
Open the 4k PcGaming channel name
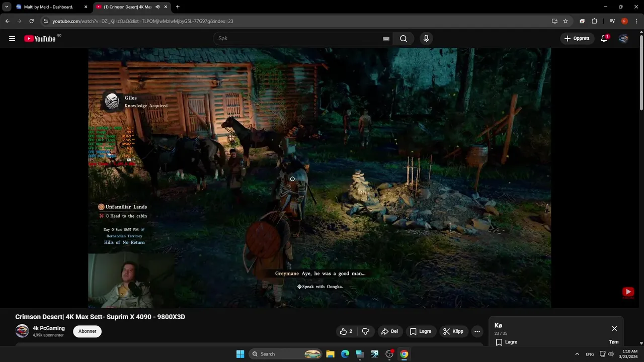(49, 328)
